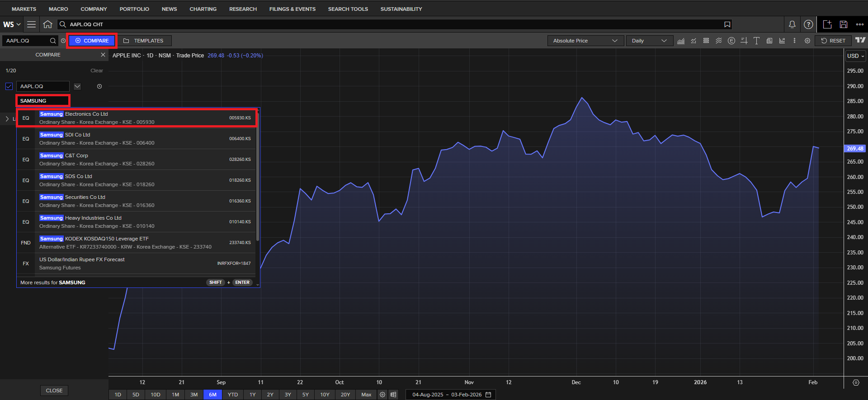
Task: Close the COMPARE panel with X
Action: click(x=103, y=55)
